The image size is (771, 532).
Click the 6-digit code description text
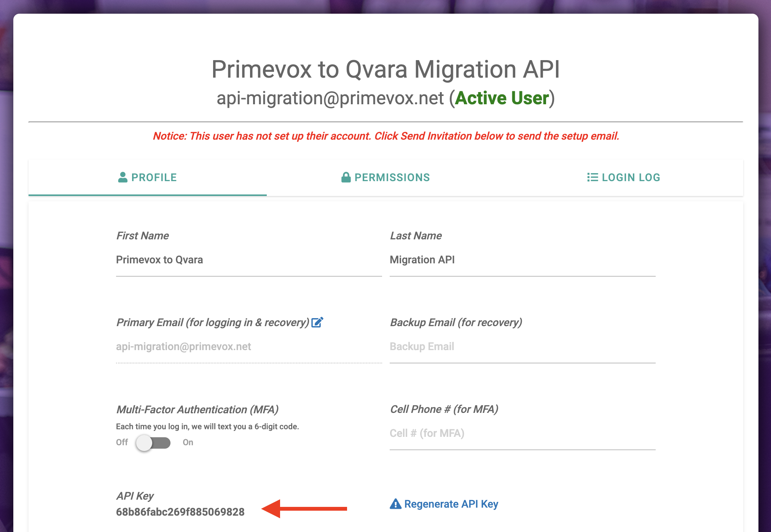click(x=207, y=427)
